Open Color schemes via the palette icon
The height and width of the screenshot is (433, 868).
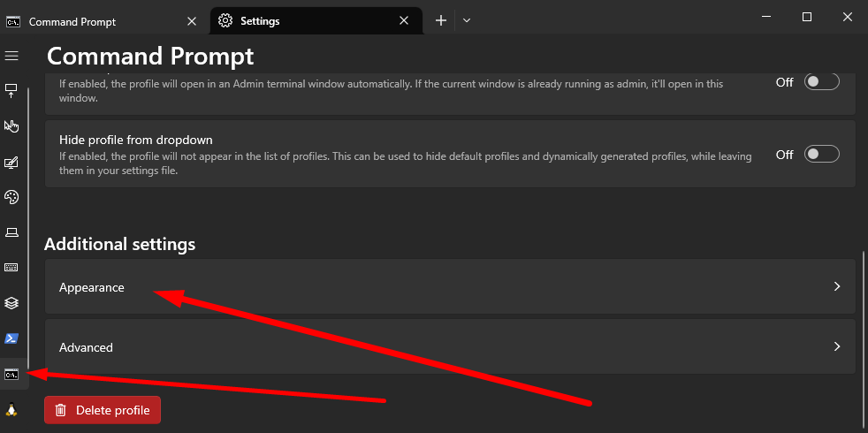pyautogui.click(x=11, y=197)
